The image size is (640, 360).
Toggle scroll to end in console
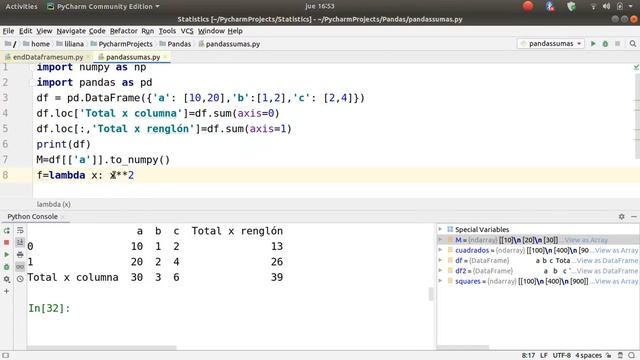[x=20, y=242]
